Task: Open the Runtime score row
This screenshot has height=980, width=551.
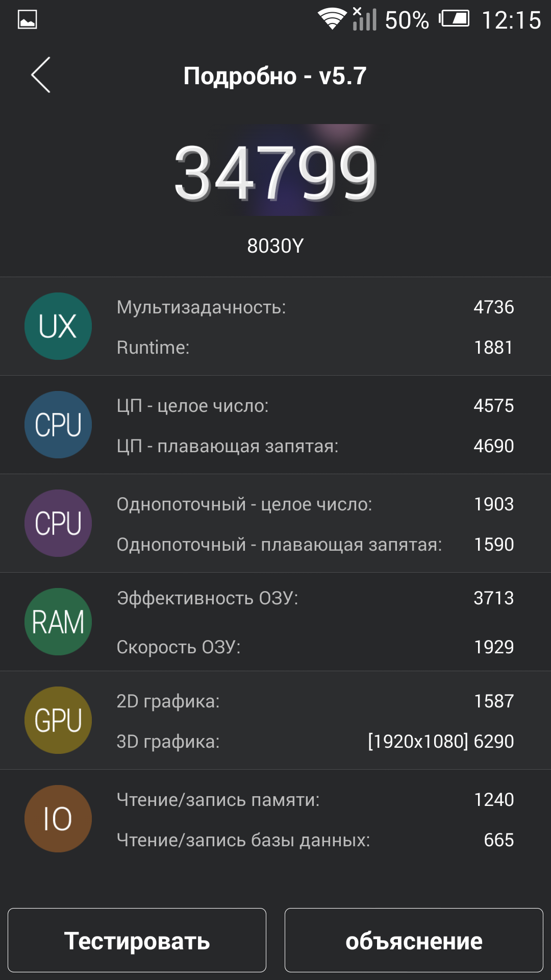Action: tap(315, 348)
